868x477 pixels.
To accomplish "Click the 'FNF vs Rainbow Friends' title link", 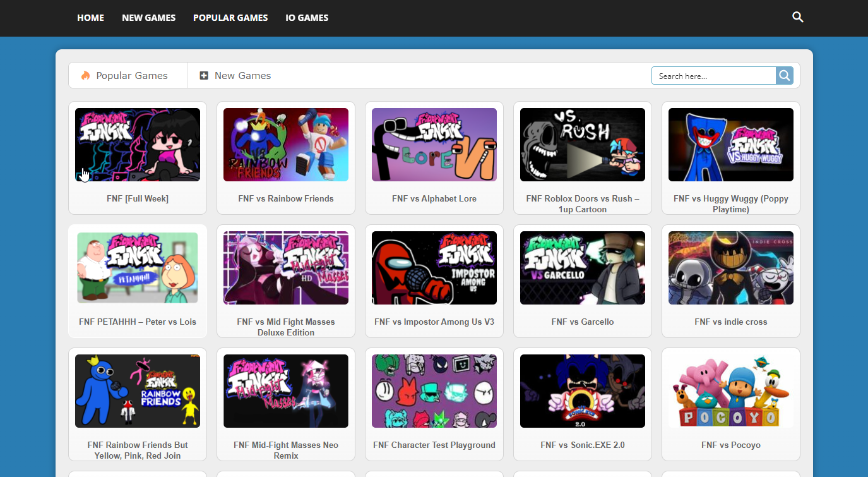I will pos(286,198).
